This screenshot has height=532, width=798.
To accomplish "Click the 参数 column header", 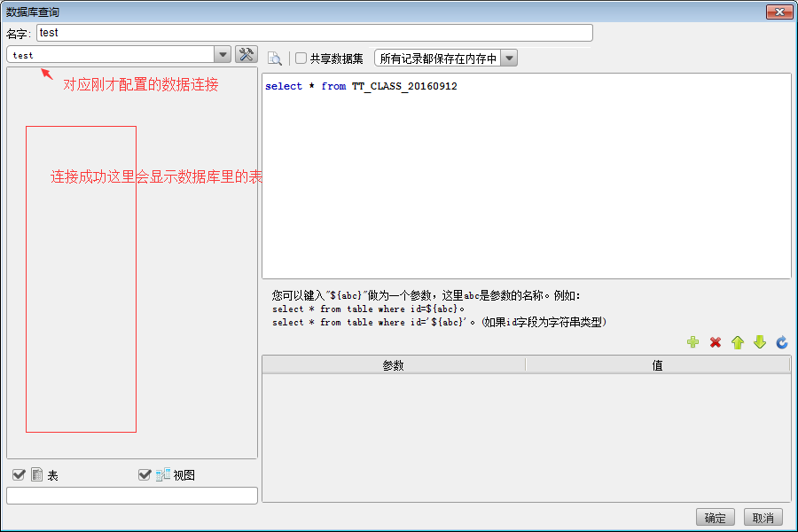I will click(393, 365).
